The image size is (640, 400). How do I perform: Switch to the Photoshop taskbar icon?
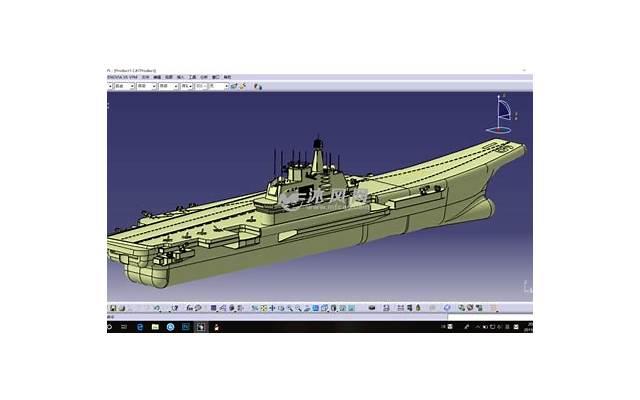click(186, 327)
